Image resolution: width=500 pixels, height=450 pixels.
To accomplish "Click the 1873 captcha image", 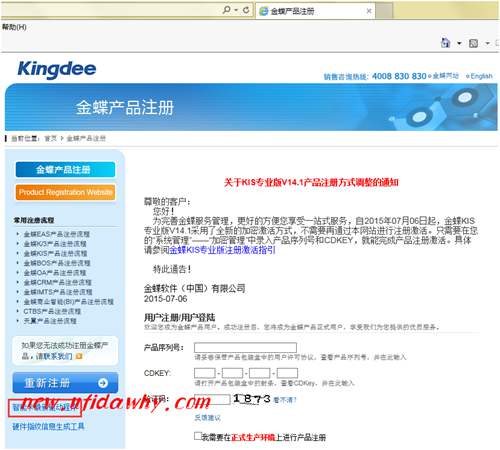I will point(252,399).
